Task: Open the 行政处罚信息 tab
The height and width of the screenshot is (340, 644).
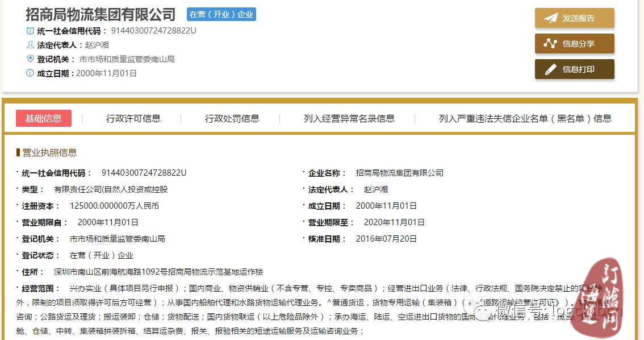Action: pos(232,119)
